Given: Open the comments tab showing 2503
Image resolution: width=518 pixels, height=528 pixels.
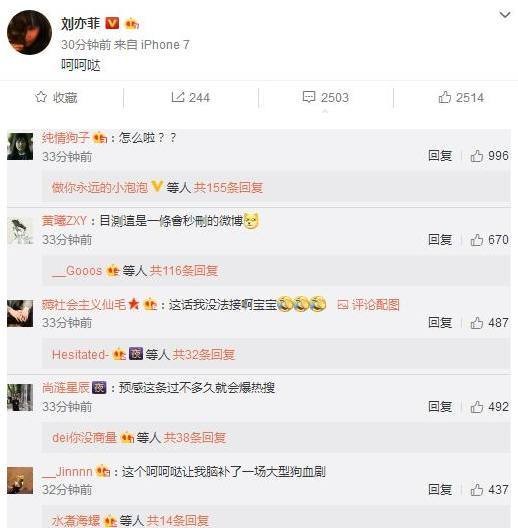Looking at the screenshot, I should (325, 97).
